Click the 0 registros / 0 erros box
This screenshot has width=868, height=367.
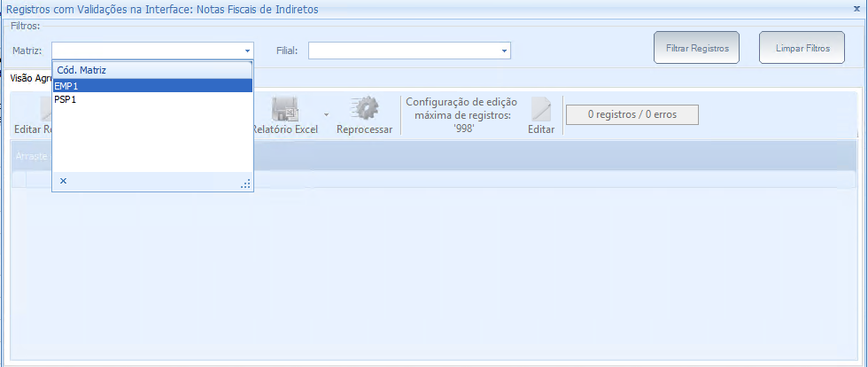[632, 114]
